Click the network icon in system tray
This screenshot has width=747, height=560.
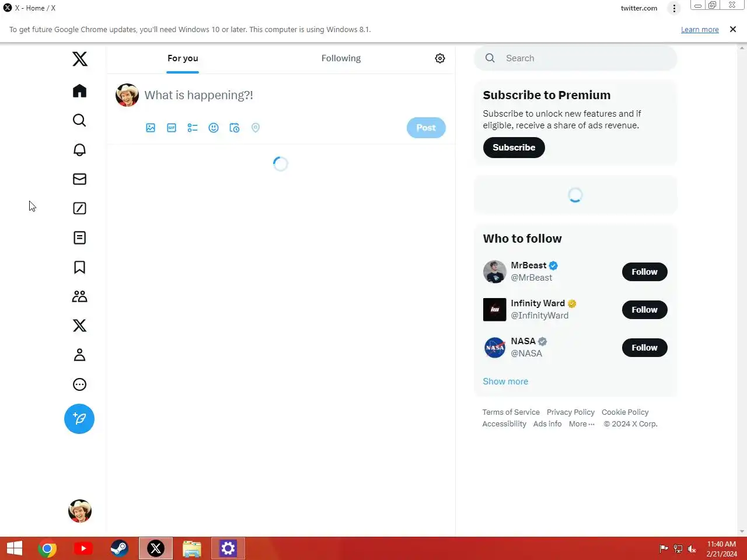click(678, 549)
